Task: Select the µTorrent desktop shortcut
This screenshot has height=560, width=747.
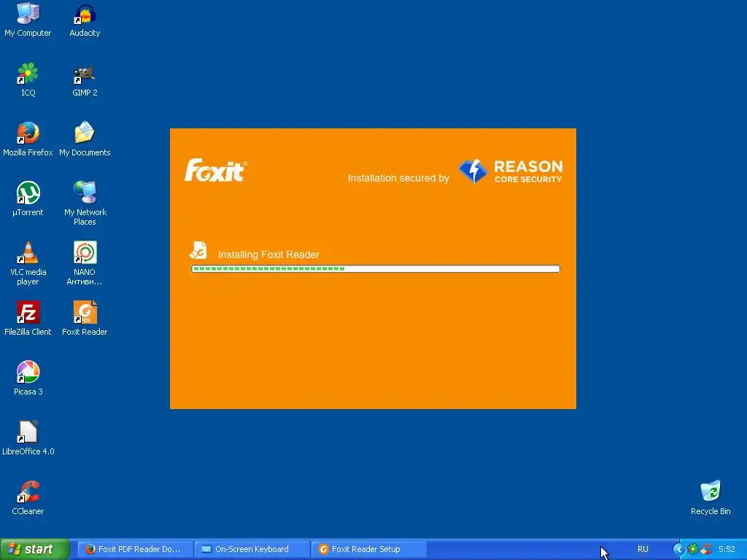Action: click(x=28, y=199)
